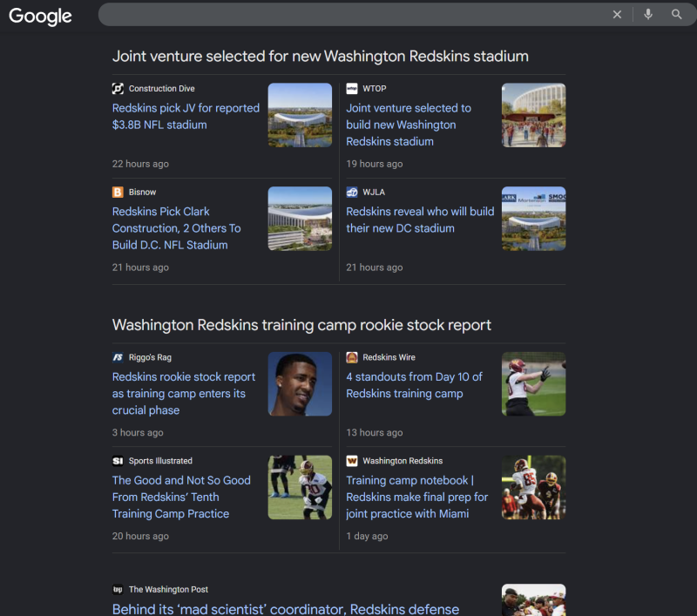Click 'Bisnow' source name
The width and height of the screenshot is (697, 616).
(x=142, y=192)
